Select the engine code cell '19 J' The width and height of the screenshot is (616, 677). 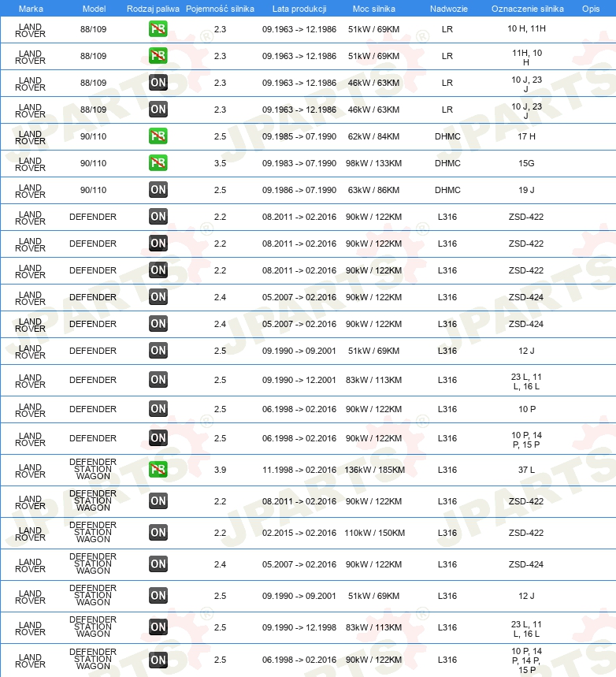tap(526, 190)
